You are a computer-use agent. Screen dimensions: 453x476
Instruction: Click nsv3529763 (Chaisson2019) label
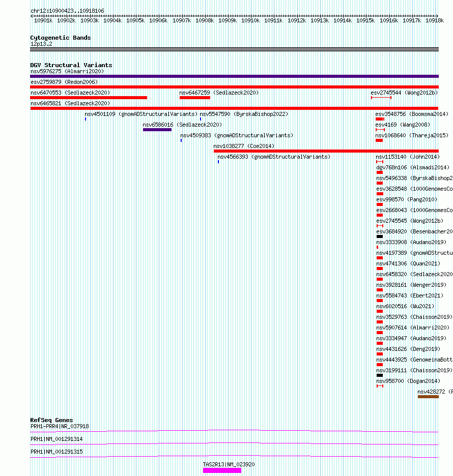click(x=414, y=317)
